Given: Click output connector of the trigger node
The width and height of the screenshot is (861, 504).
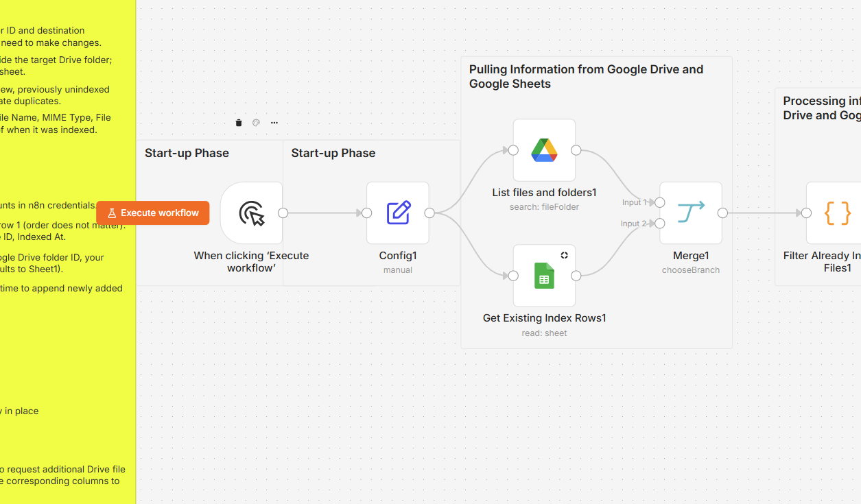Looking at the screenshot, I should (283, 213).
